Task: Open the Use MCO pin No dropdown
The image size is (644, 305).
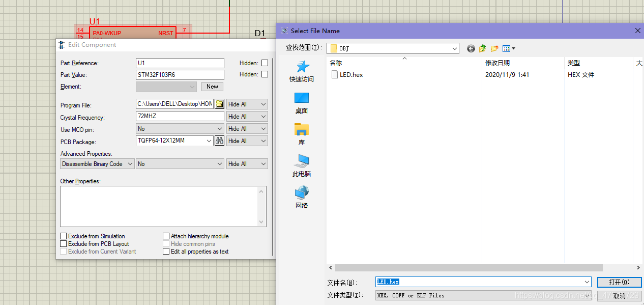Action: coord(180,128)
